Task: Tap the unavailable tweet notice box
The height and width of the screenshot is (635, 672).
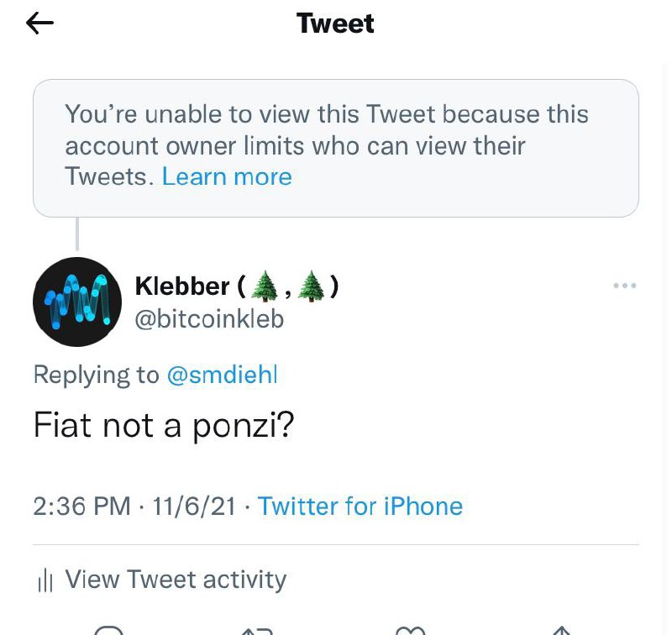Action: (x=336, y=149)
